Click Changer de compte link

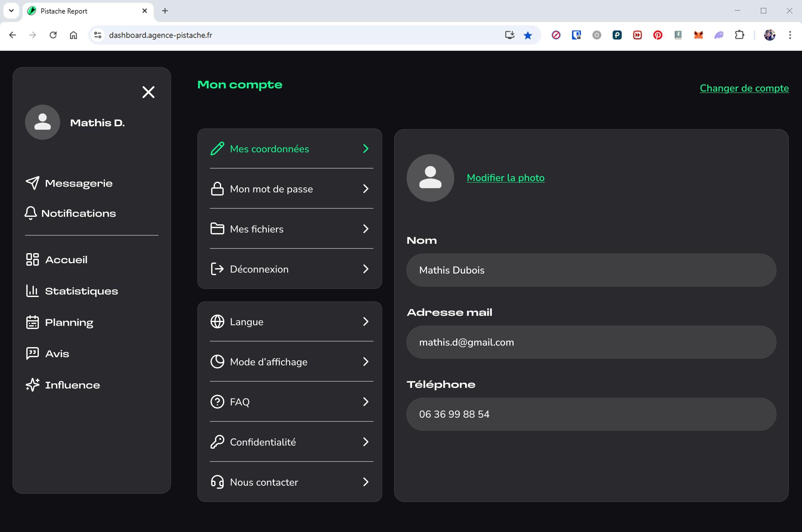click(744, 88)
